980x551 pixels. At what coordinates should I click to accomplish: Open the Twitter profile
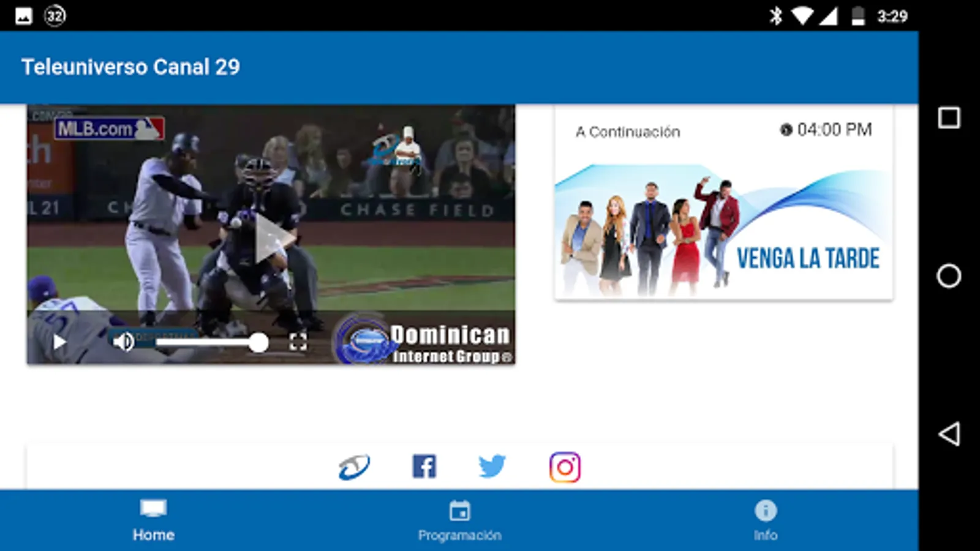coord(492,467)
